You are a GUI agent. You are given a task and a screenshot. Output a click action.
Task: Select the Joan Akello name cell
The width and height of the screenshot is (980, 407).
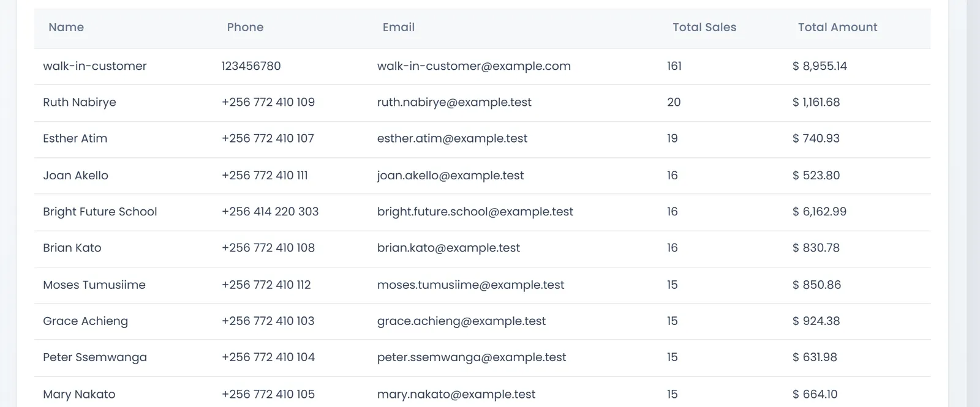(75, 175)
